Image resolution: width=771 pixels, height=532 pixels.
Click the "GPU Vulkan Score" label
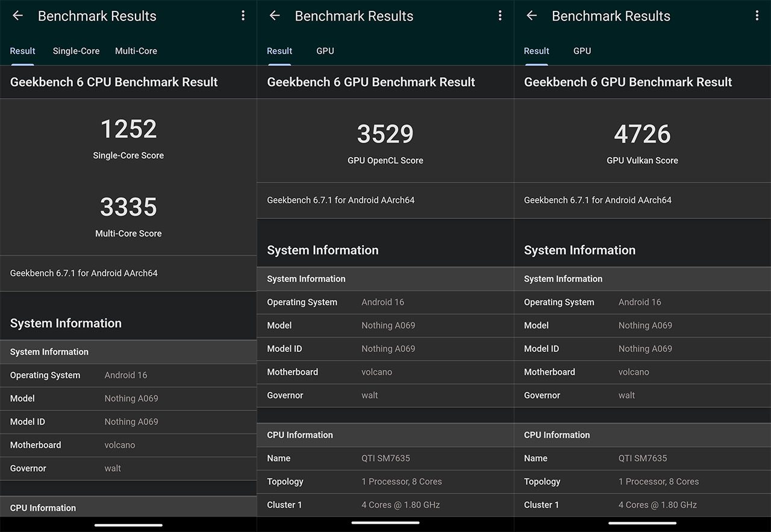point(642,161)
